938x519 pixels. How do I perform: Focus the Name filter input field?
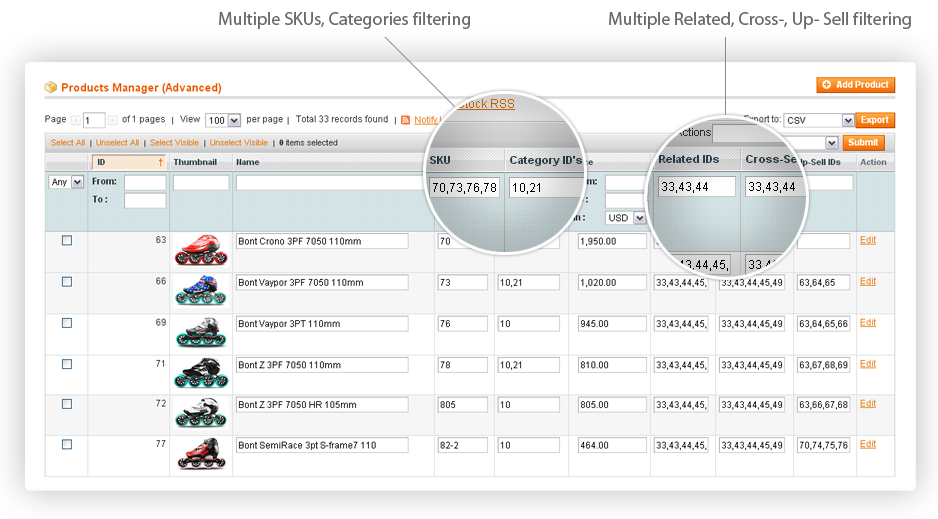(x=330, y=183)
